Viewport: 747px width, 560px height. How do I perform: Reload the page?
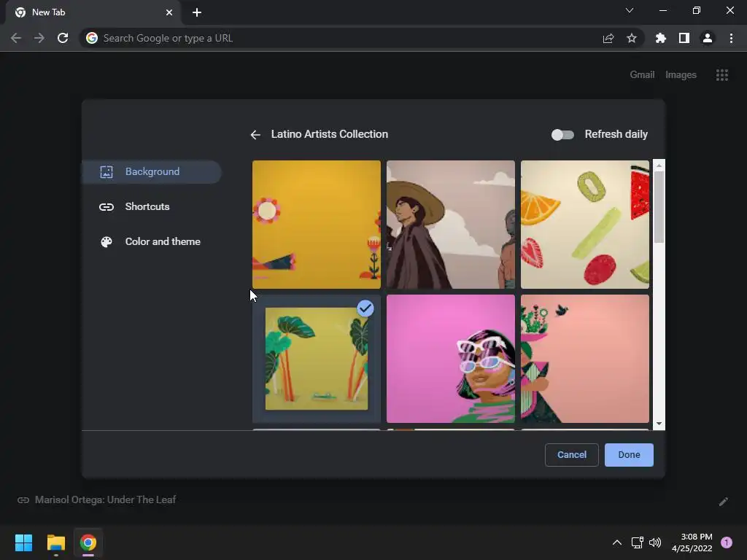point(63,38)
